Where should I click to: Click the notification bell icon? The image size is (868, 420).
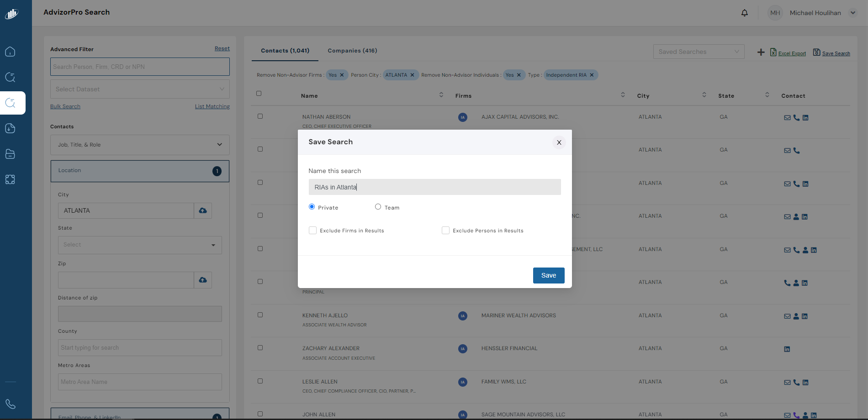(744, 13)
